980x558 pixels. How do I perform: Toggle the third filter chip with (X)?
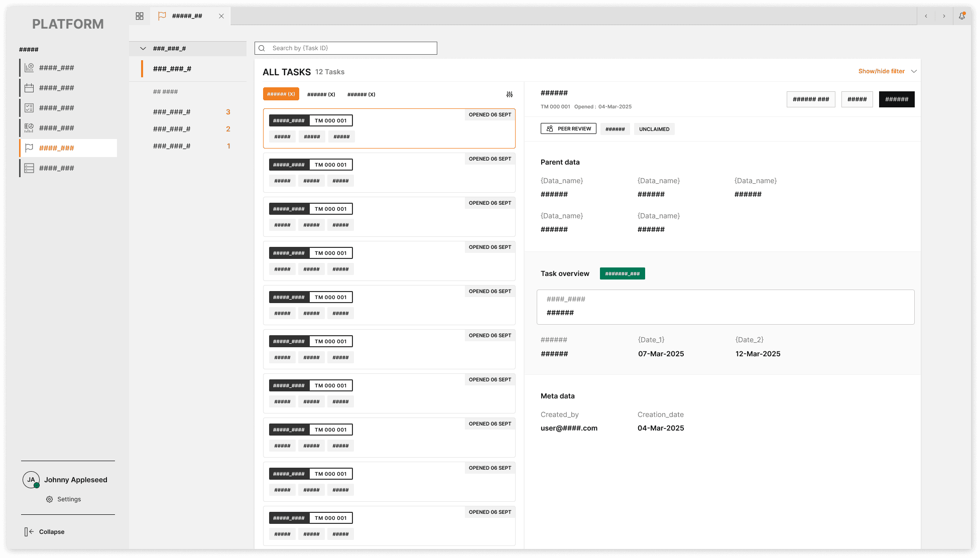(x=361, y=94)
